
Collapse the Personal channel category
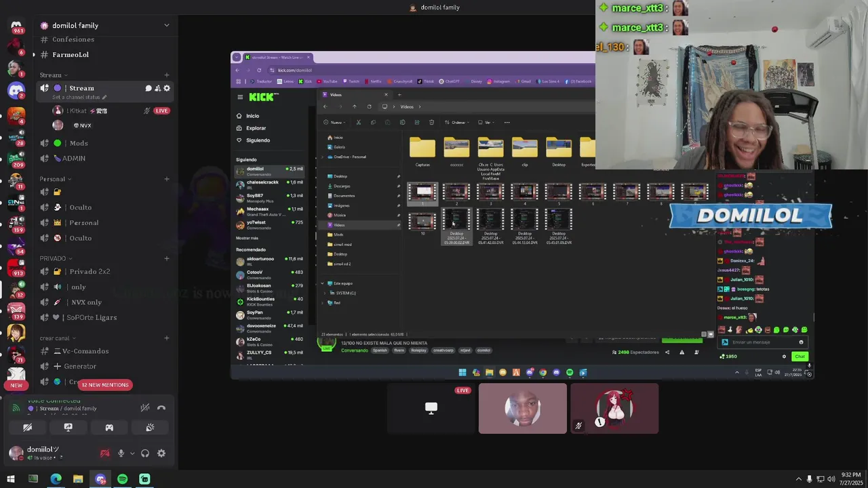55,179
